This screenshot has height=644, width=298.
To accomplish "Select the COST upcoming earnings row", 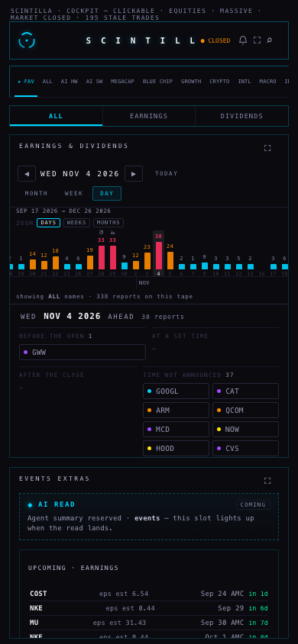I will pos(149,594).
